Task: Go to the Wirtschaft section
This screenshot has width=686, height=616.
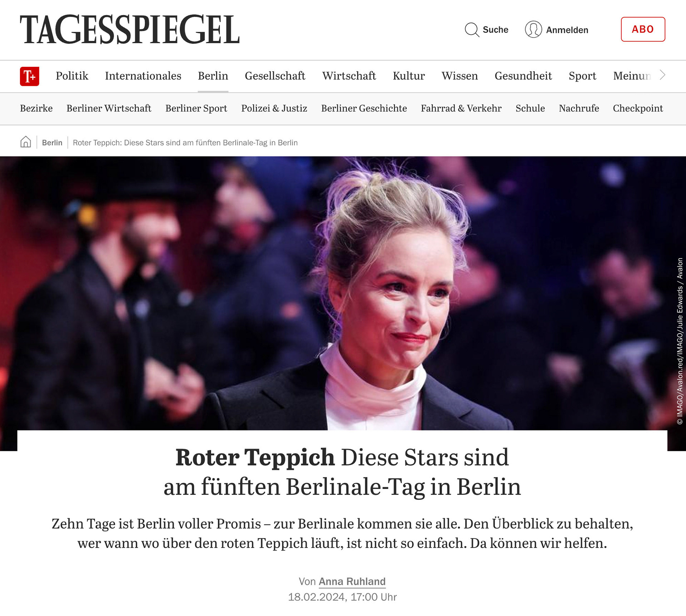Action: tap(349, 76)
